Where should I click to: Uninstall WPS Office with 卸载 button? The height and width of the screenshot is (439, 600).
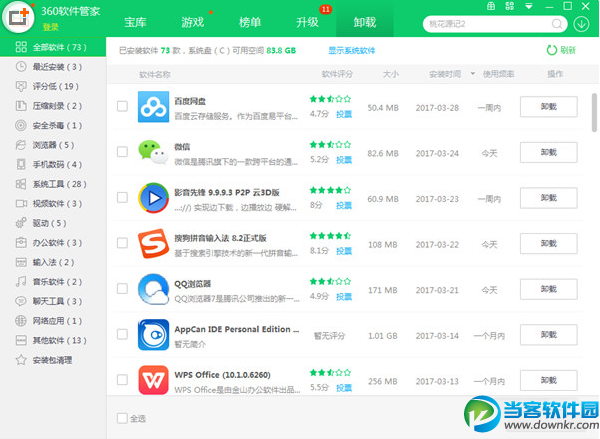click(x=548, y=380)
